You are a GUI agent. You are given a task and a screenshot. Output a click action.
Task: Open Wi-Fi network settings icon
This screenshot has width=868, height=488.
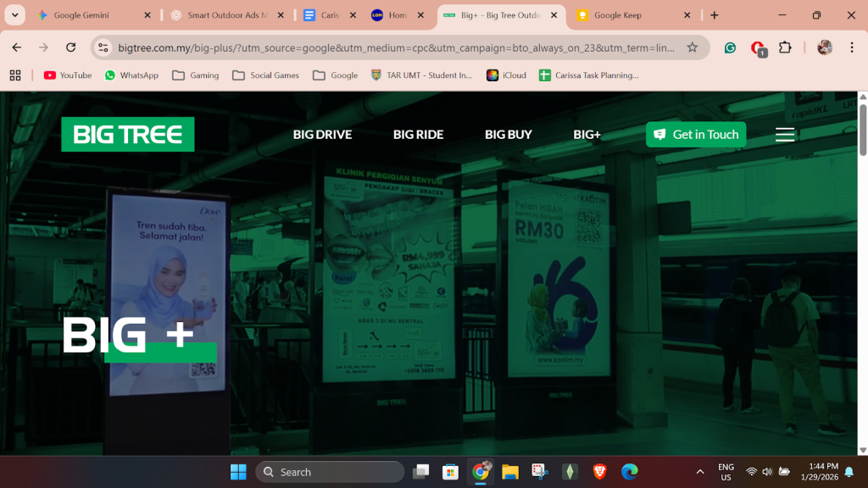click(x=751, y=472)
